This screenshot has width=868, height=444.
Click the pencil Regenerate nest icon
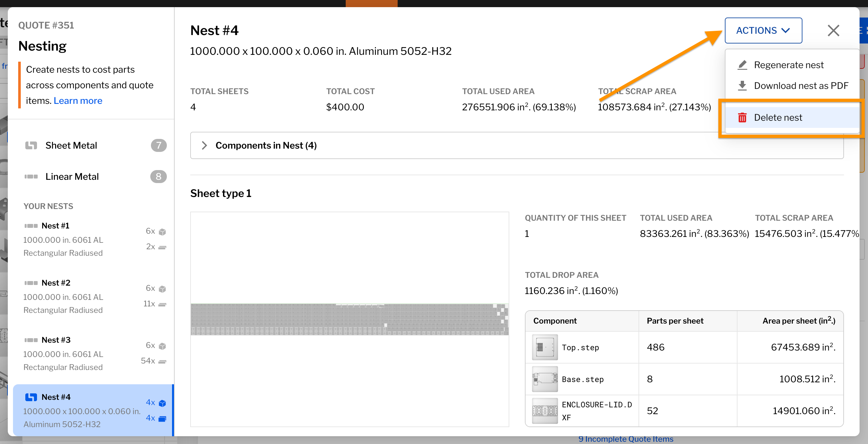tap(742, 65)
